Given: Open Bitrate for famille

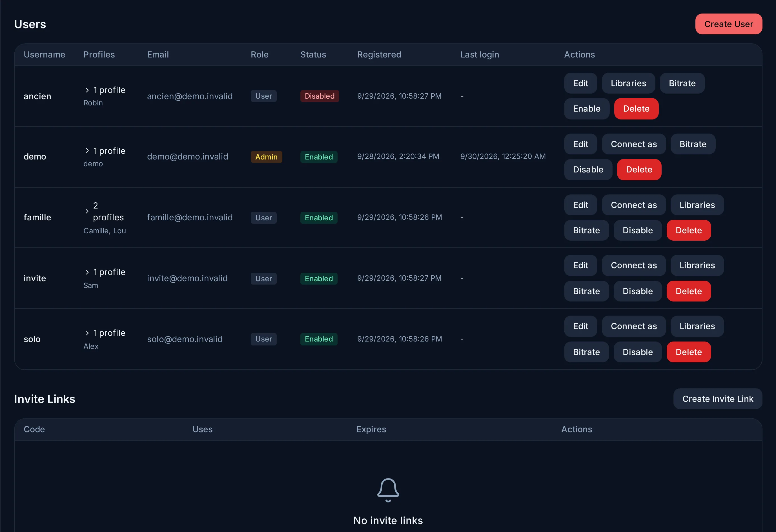Looking at the screenshot, I should coord(586,230).
